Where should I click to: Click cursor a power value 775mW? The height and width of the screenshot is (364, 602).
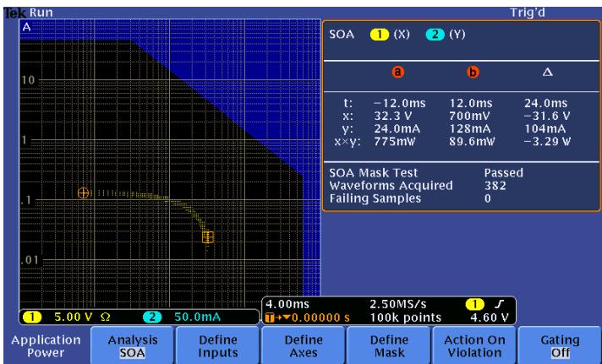pyautogui.click(x=396, y=142)
